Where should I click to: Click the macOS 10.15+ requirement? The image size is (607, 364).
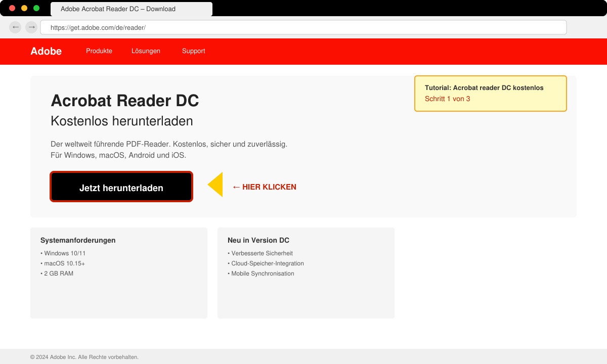(63, 263)
